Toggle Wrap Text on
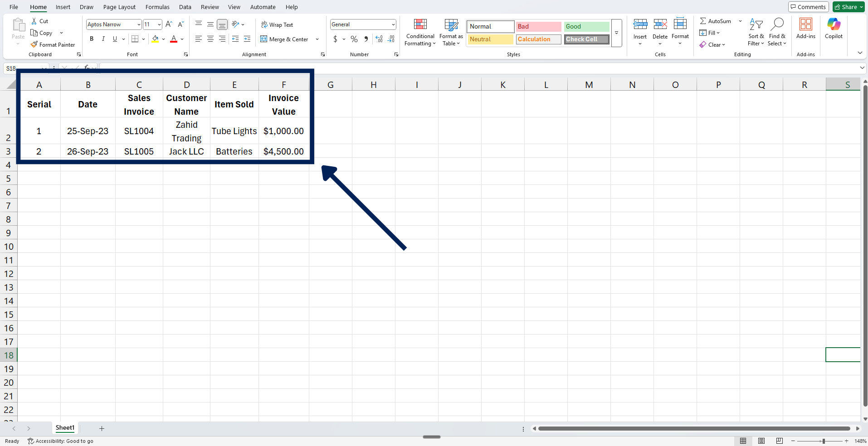 click(x=277, y=24)
